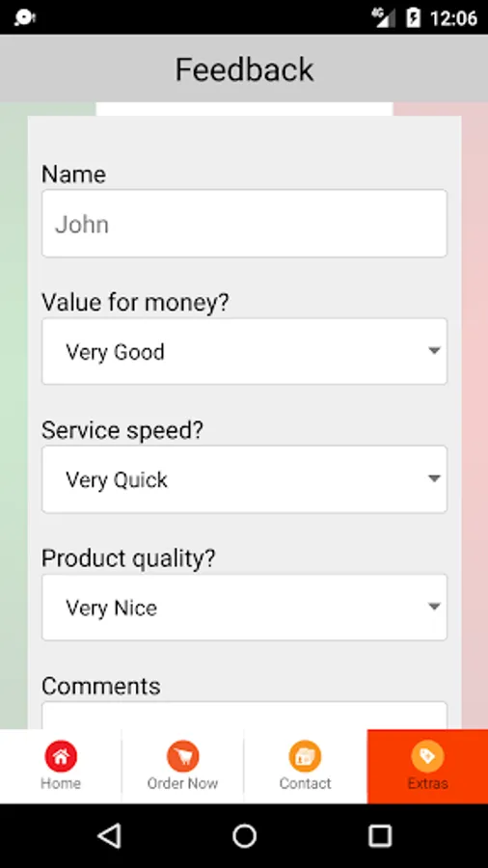
Task: Select the Extras tag icon
Action: 427,755
